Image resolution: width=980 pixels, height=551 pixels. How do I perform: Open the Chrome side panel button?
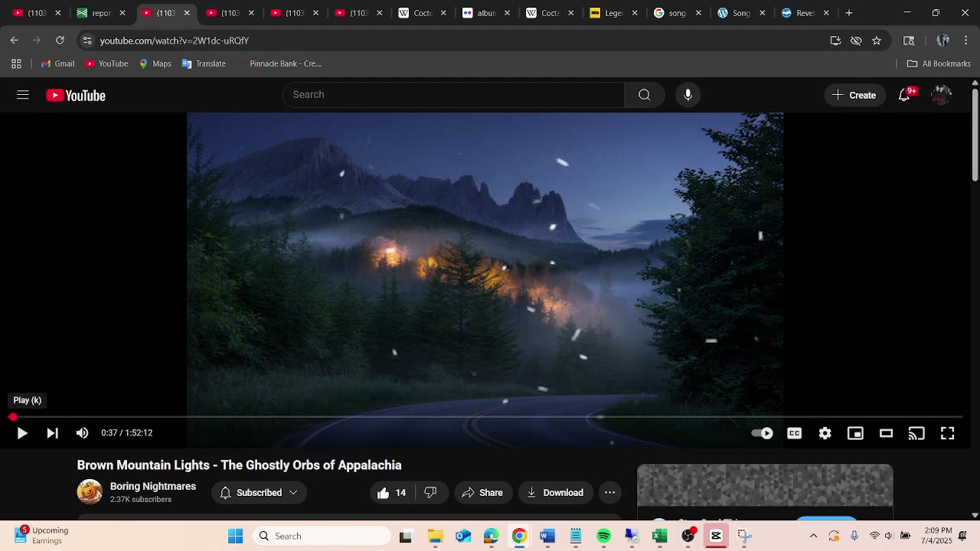pos(909,41)
